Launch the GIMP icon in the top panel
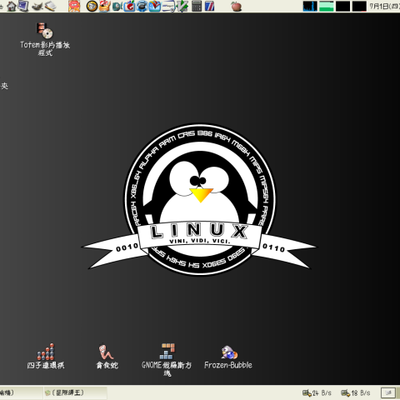The image size is (400, 400). pos(38,6)
